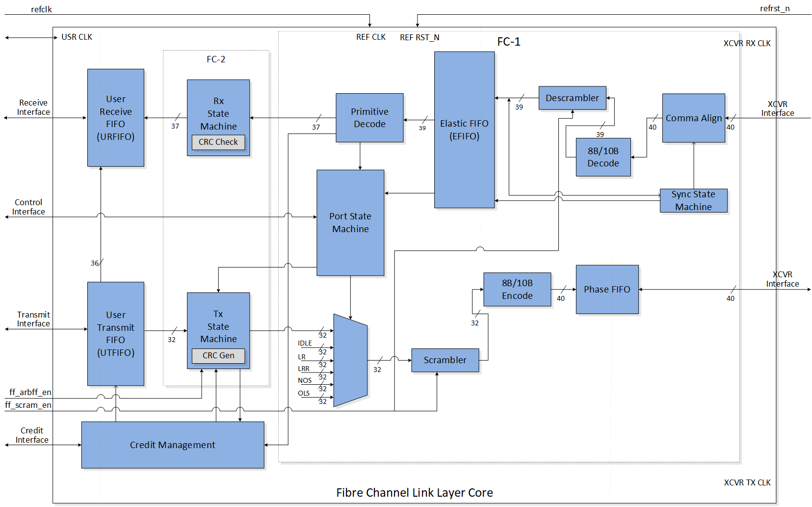Select the Credit Management block
Viewport: 812px width, 507px height.
pyautogui.click(x=172, y=445)
